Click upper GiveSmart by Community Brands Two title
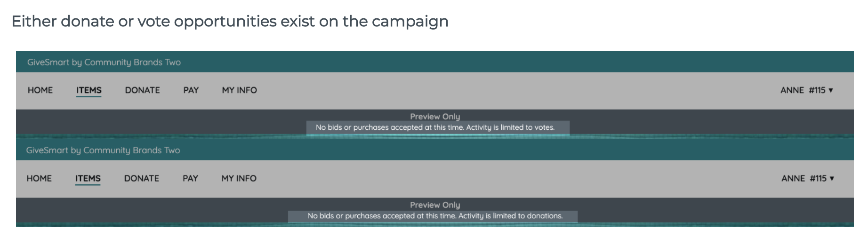Viewport: 868px width, 237px height. point(104,63)
